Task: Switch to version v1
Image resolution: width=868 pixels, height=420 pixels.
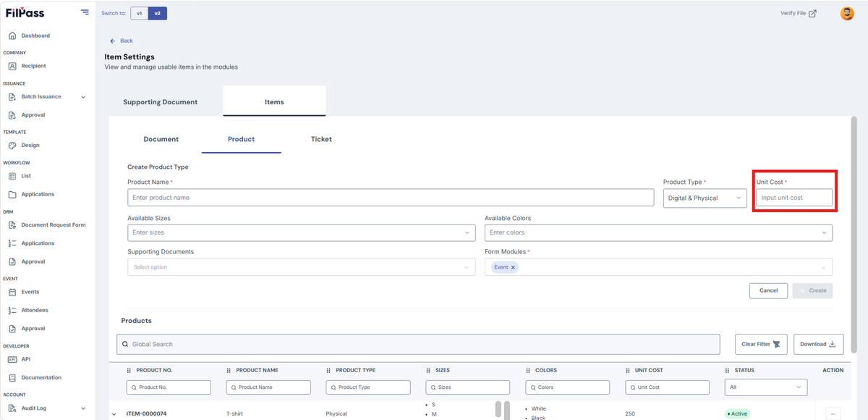Action: click(139, 13)
